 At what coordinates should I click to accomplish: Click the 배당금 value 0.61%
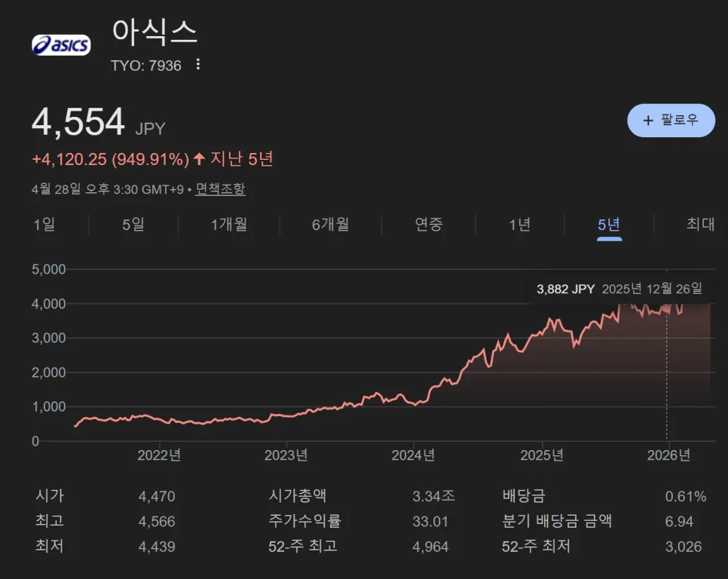tap(686, 496)
